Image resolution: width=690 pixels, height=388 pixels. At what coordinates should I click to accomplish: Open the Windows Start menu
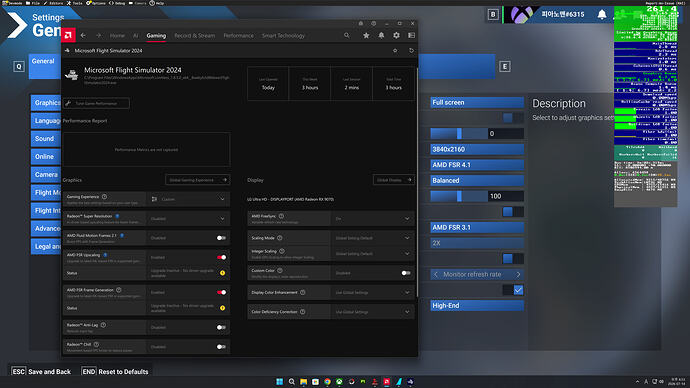[279, 382]
